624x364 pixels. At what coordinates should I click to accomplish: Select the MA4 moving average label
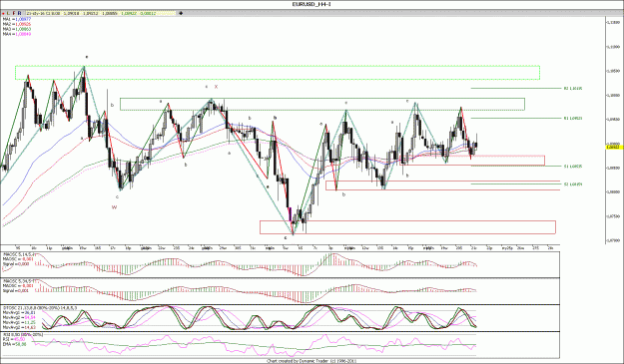[17, 34]
